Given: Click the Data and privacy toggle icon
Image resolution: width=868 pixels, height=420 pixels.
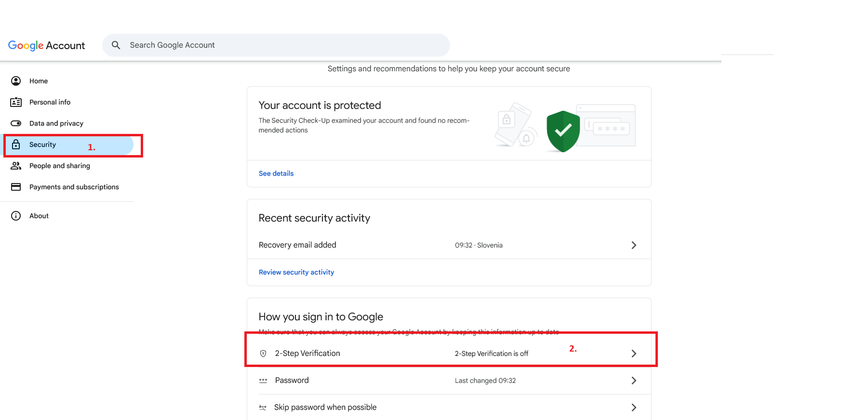Looking at the screenshot, I should coord(16,123).
